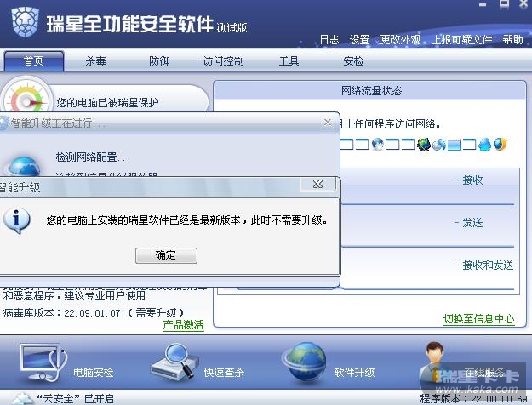This screenshot has width=532, height=405.
Task: Minimize the Rising main window
Action: (x=483, y=5)
